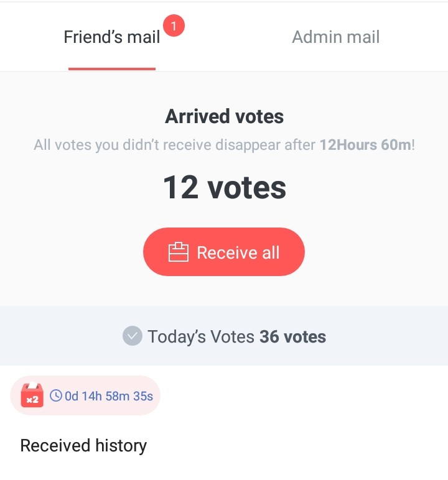
Task: Open the Received history section
Action: 83,446
